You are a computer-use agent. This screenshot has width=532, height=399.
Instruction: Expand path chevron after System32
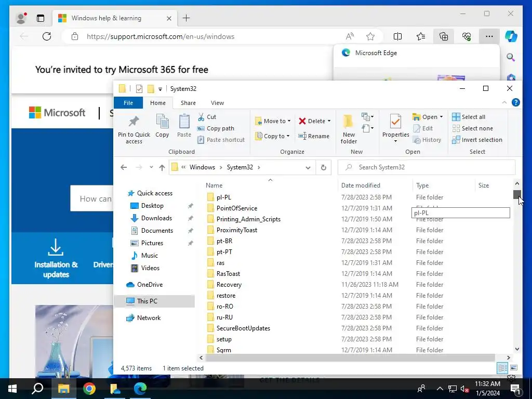[259, 167]
